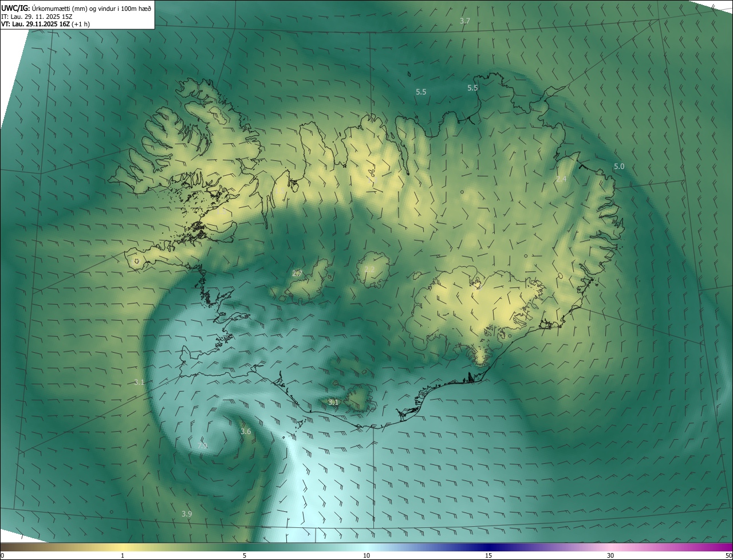733x560 pixels.
Task: Click the colorbar tick label 1
Action: pyautogui.click(x=123, y=556)
